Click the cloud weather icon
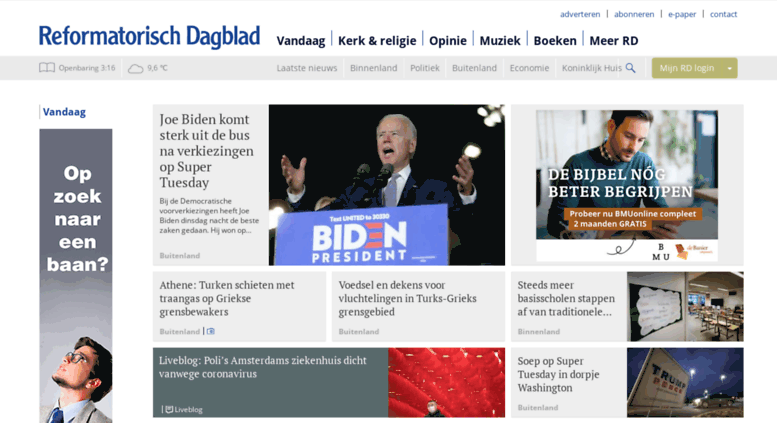The image size is (777, 423). tap(135, 68)
